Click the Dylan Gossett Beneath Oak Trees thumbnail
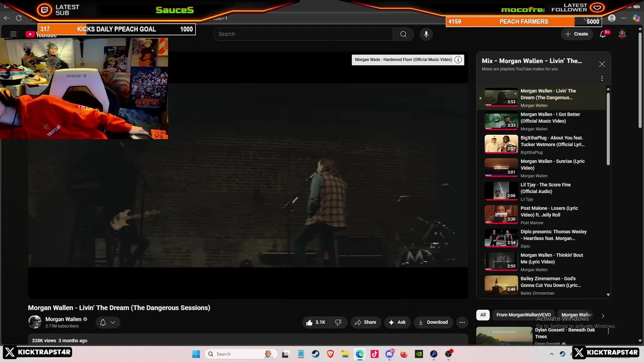This screenshot has height=362, width=644. click(504, 336)
